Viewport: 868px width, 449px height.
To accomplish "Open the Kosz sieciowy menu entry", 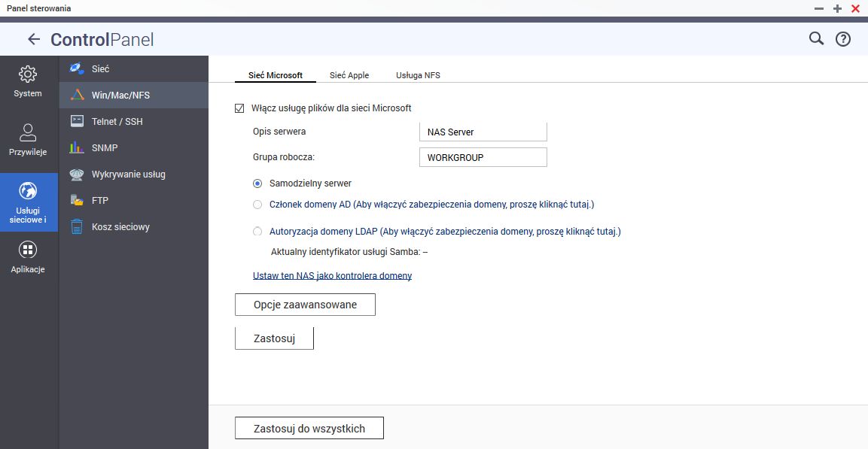I will coord(134,226).
